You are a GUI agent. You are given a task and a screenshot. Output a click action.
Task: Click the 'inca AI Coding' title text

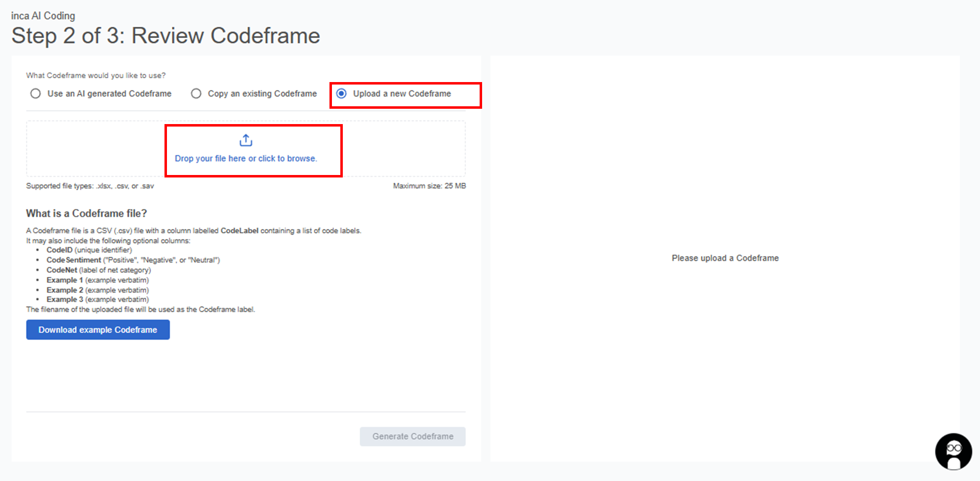pos(43,16)
